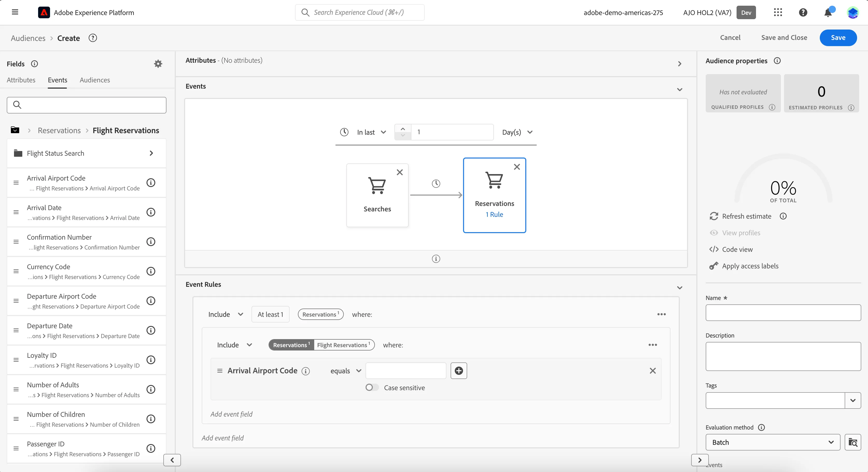This screenshot has width=868, height=472.
Task: Open the Day(s) unit dropdown
Action: click(x=517, y=132)
